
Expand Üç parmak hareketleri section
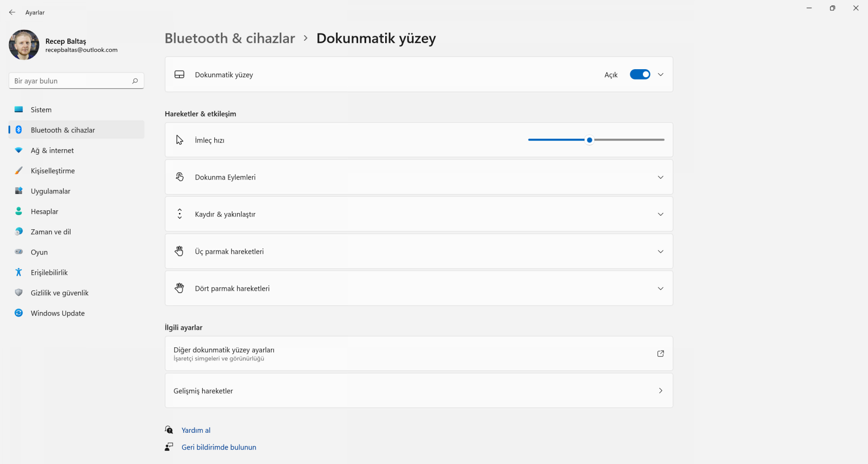pyautogui.click(x=660, y=251)
